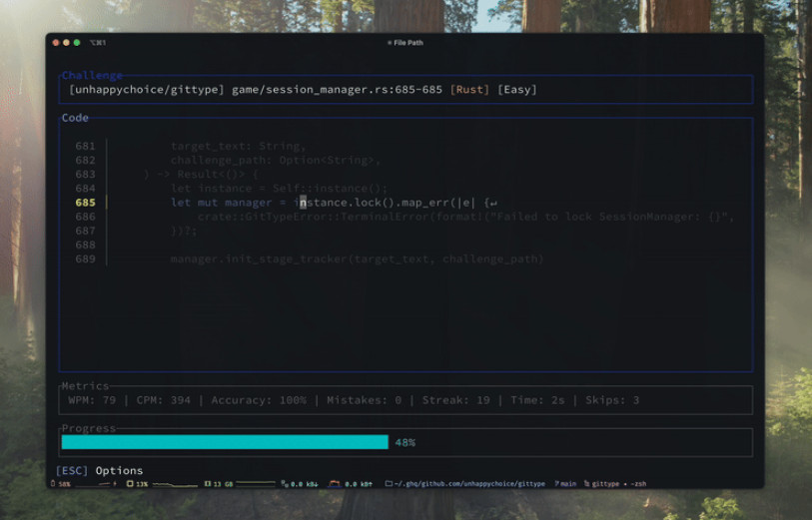Click line number 681
This screenshot has width=812, height=520.
coord(86,146)
